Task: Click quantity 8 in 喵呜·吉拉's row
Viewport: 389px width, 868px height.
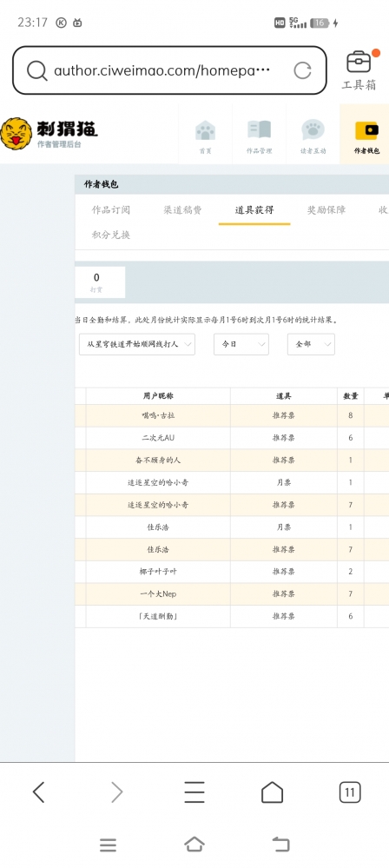Action: click(x=351, y=415)
